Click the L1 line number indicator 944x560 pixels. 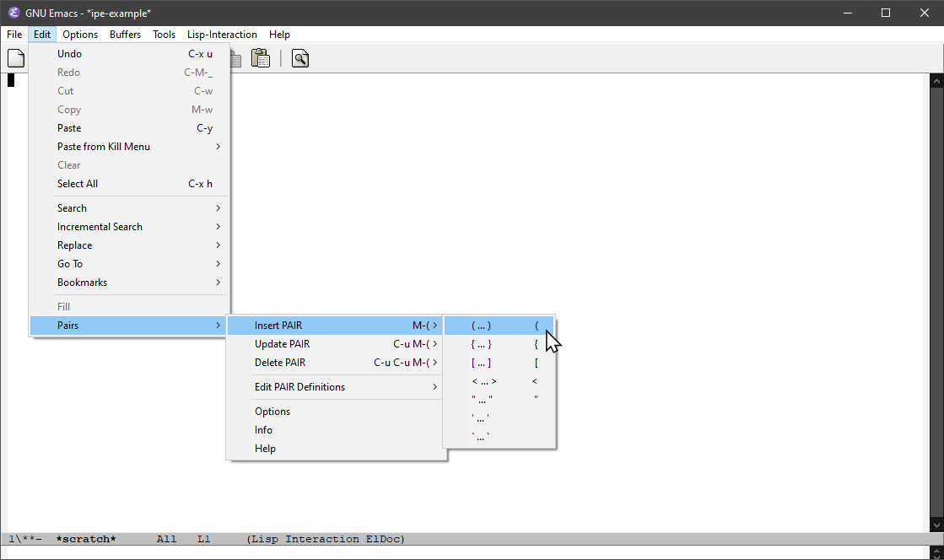pos(204,539)
